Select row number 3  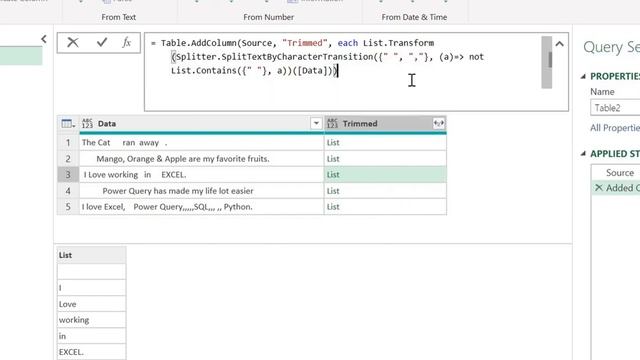coord(68,175)
